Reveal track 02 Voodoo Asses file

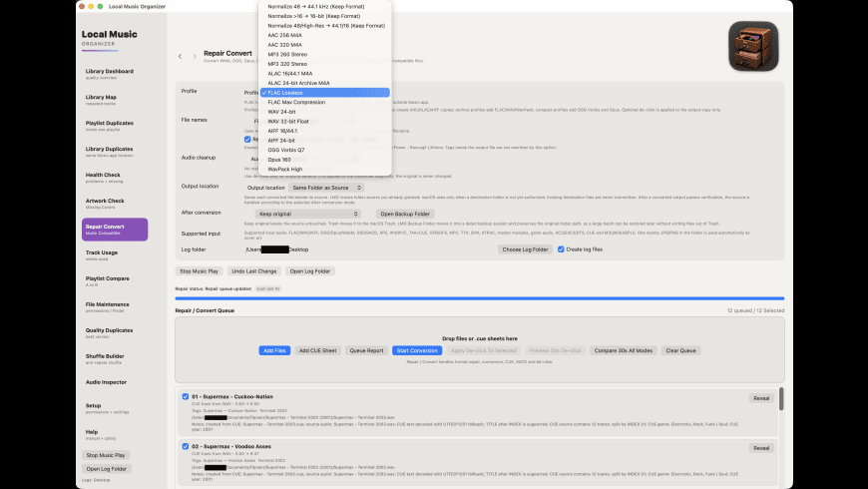click(x=761, y=448)
